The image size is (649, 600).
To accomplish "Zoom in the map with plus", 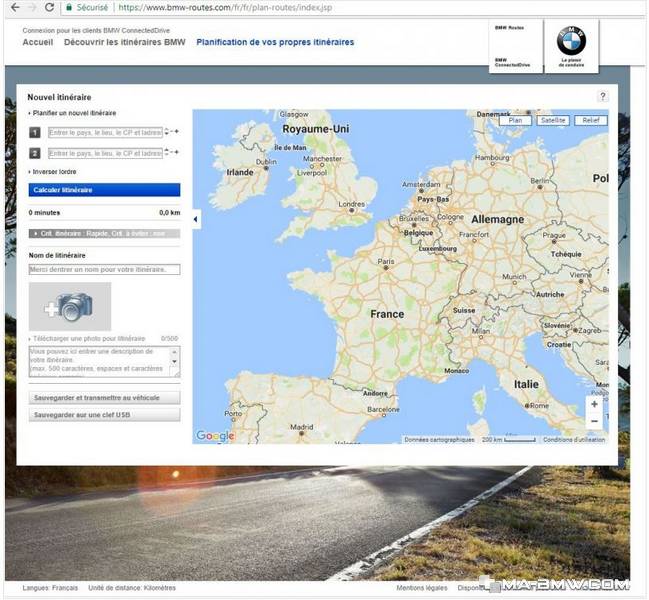I will [594, 404].
